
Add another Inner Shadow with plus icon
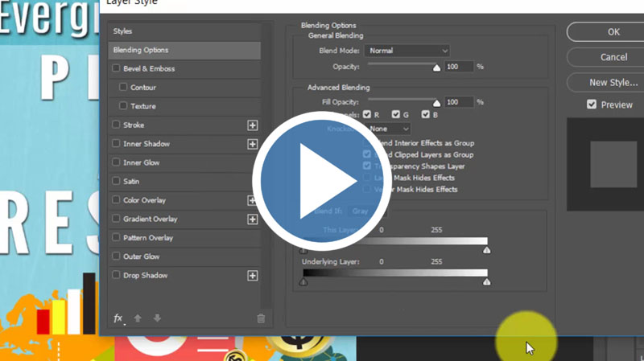pos(252,144)
